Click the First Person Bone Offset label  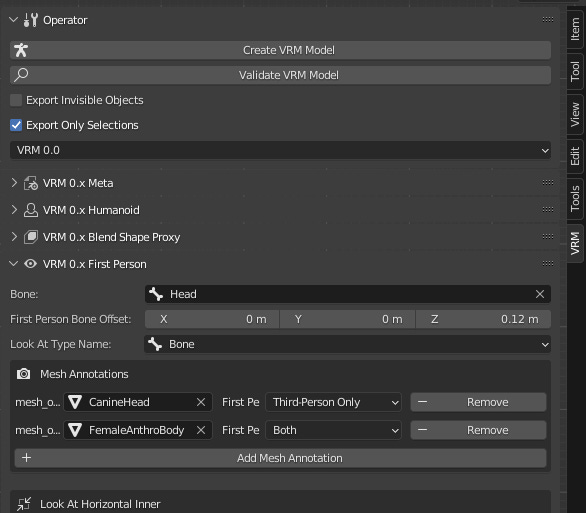click(x=71, y=319)
